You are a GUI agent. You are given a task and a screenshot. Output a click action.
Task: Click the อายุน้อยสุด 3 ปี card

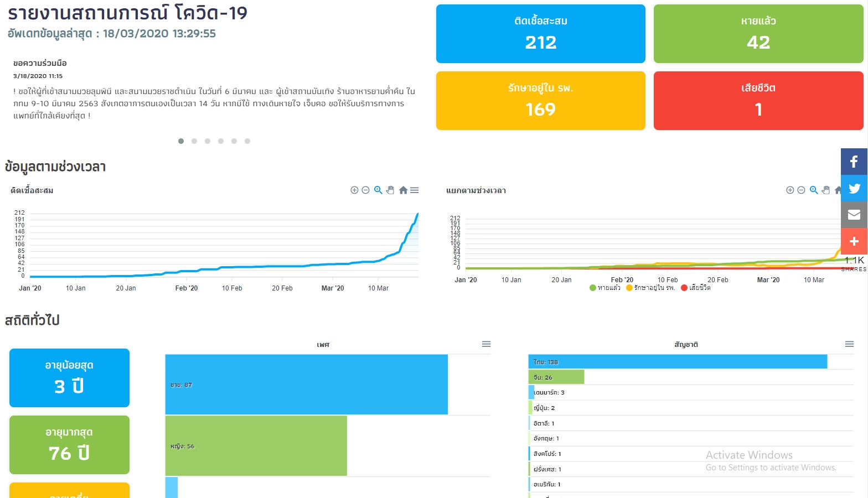pos(69,378)
